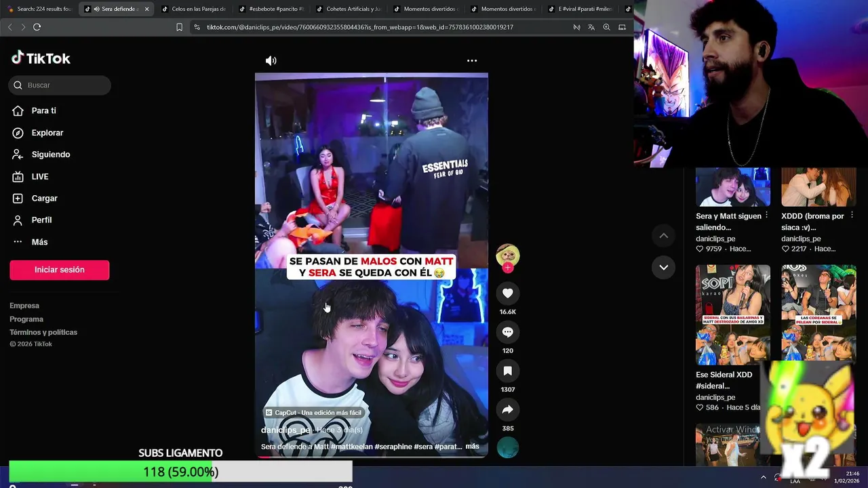The width and height of the screenshot is (868, 488).
Task: Open Las Coreanas se pelean por Sideral thumbnail
Action: 818,314
